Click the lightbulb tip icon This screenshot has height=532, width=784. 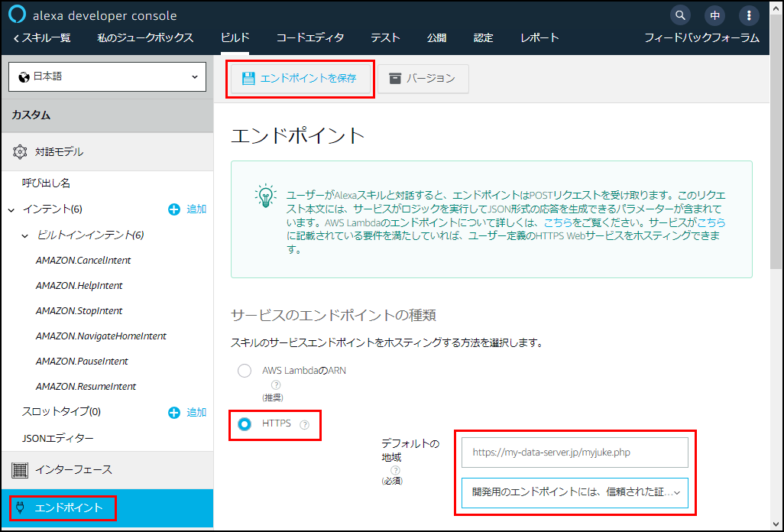[x=265, y=196]
